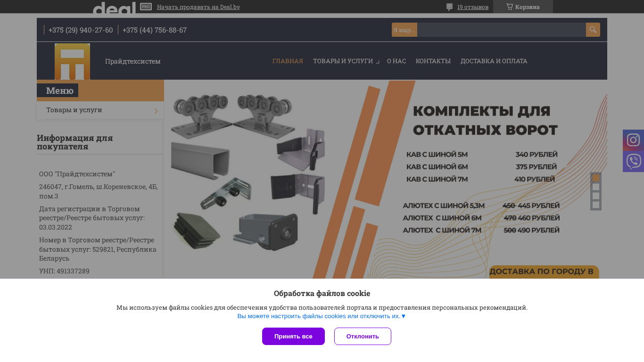Click the Прайдтехсистем company logo
Image resolution: width=644 pixels, height=362 pixels.
click(x=72, y=61)
